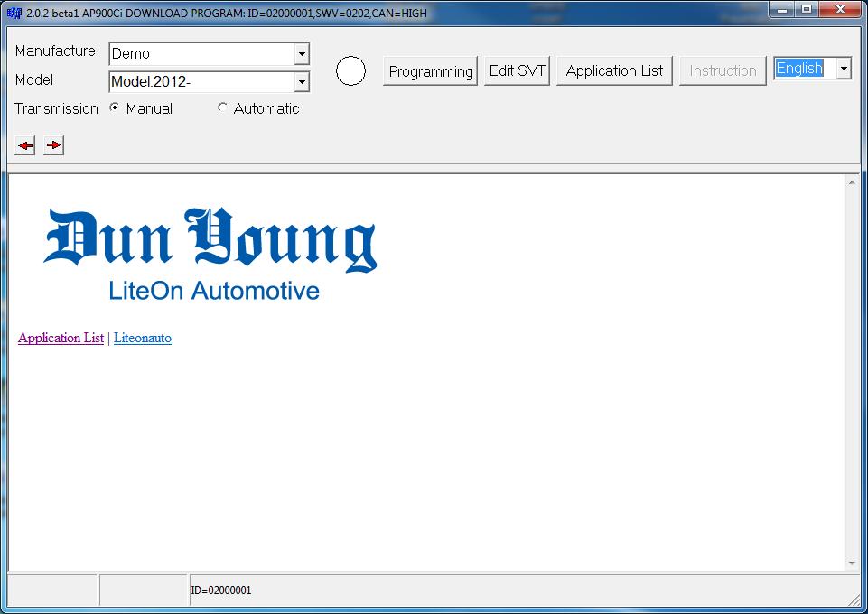Close the download program window
Viewport: 868px width, 614px height.
coord(840,9)
